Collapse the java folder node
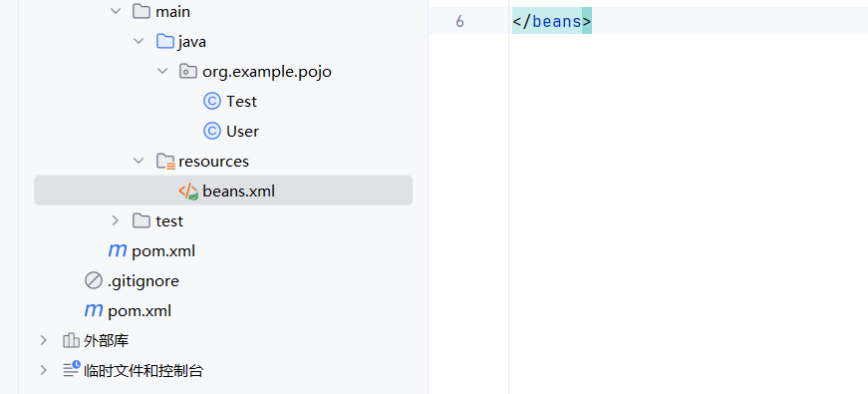Viewport: 868px width, 394px height. (x=139, y=42)
